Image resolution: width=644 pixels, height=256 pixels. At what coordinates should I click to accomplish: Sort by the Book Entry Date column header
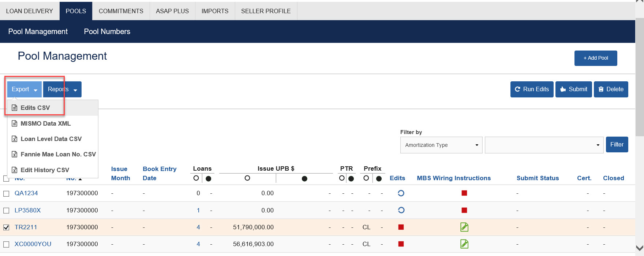tap(160, 174)
